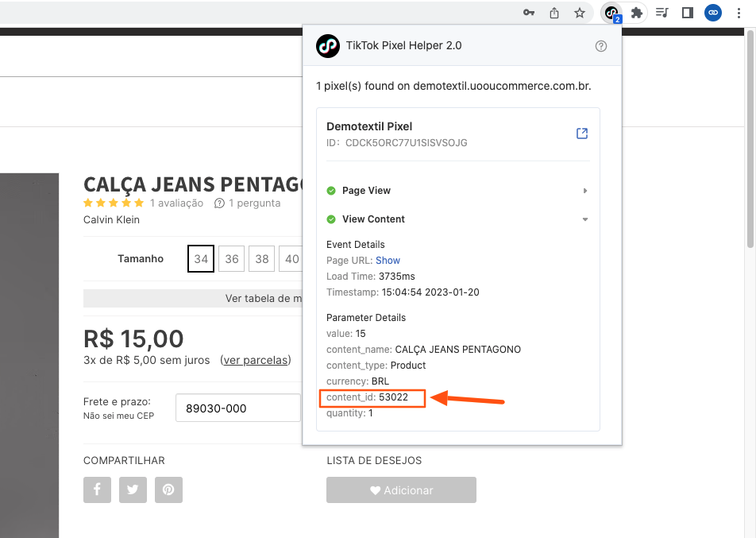Click the View Content event row label
The image size is (756, 538).
click(x=374, y=219)
